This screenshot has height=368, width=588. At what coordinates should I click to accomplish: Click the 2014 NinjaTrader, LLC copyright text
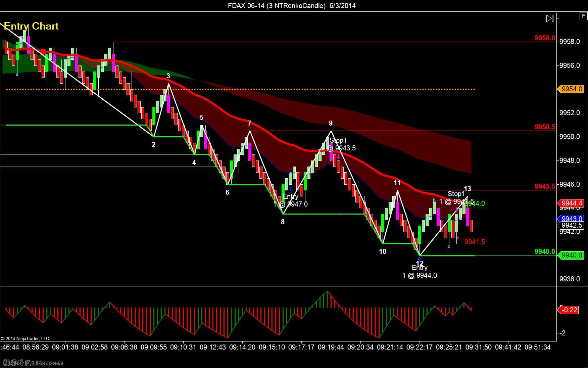tap(25, 338)
